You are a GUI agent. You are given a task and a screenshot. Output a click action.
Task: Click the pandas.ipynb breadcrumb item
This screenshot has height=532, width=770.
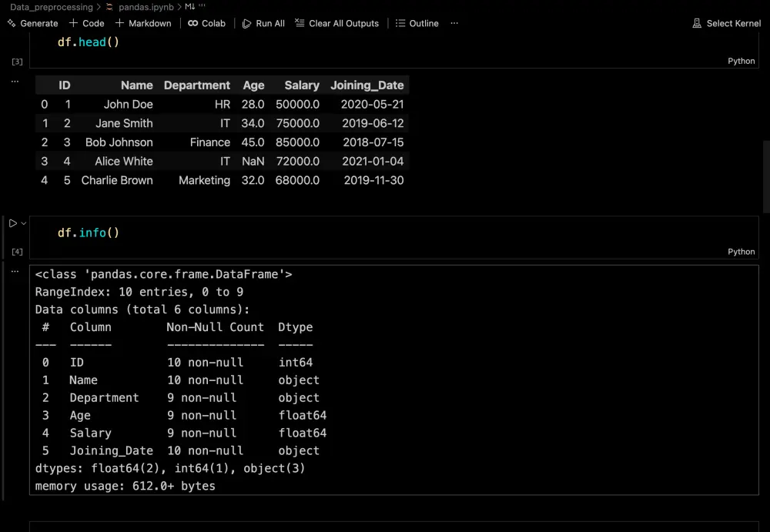point(146,7)
